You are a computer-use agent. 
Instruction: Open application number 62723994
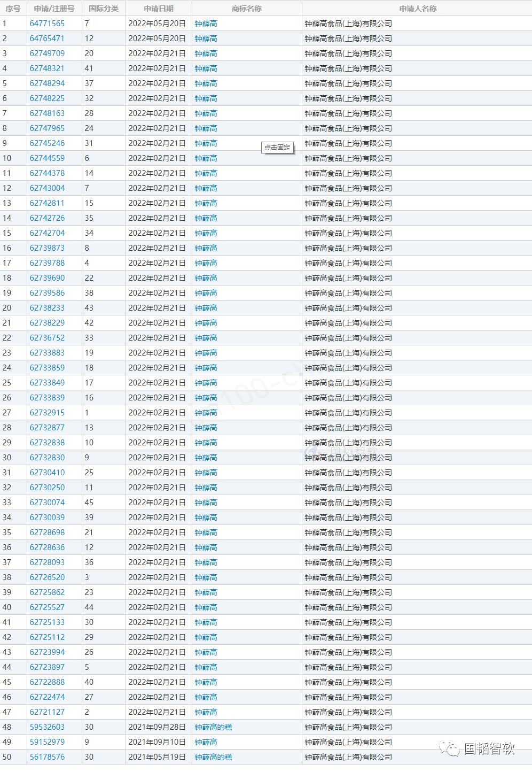coord(47,652)
